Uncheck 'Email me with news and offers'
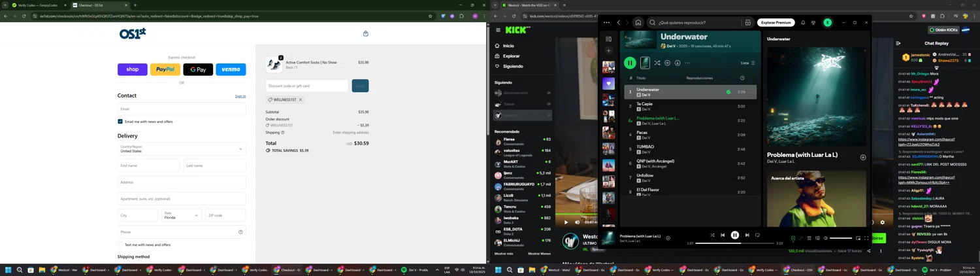 click(120, 122)
